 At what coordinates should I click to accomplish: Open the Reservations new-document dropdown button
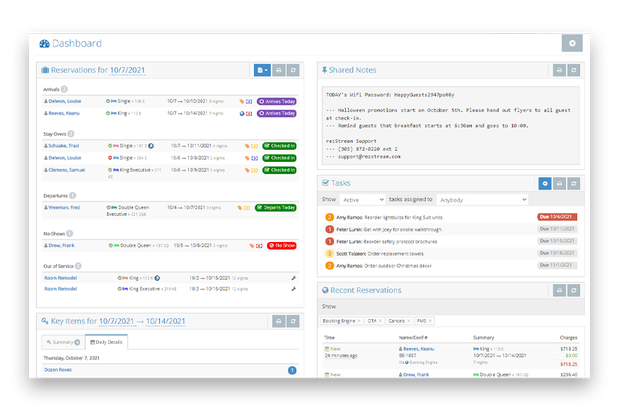click(x=261, y=71)
